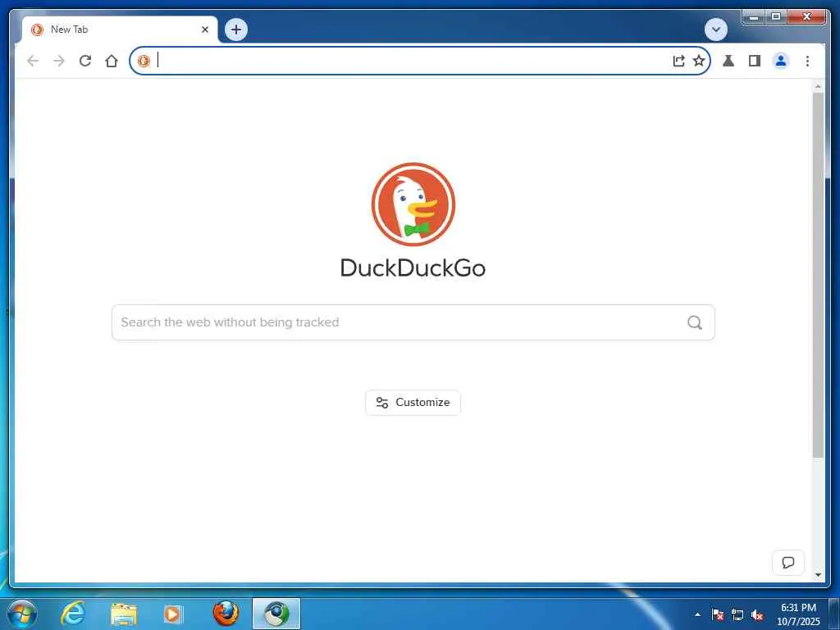Click the scrollbar up arrow
This screenshot has height=630, width=840.
[818, 86]
